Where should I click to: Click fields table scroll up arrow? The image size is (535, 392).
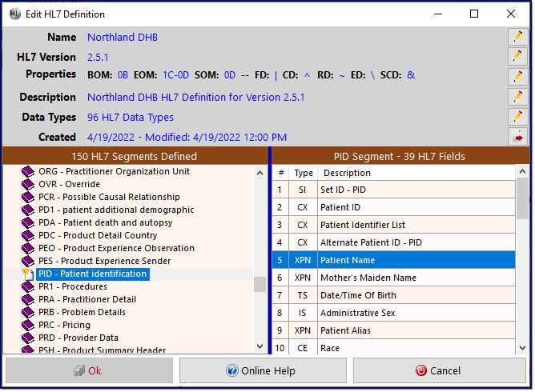[x=522, y=171]
